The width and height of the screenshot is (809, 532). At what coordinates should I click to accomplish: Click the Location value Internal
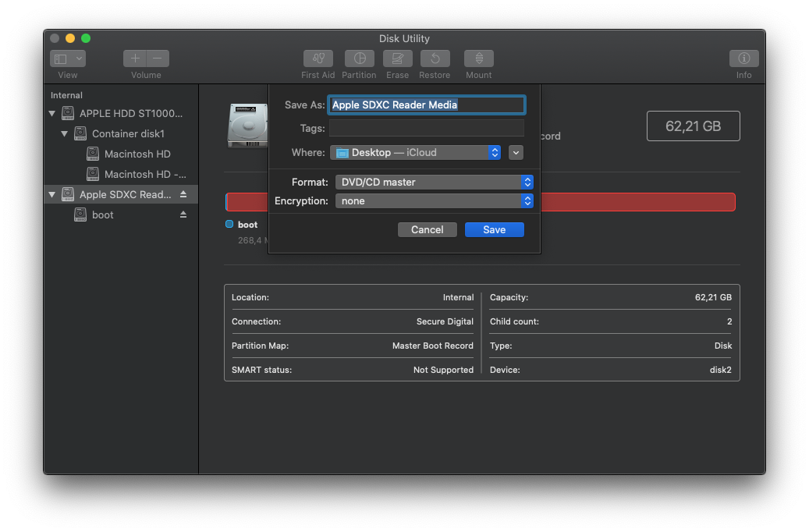click(458, 297)
